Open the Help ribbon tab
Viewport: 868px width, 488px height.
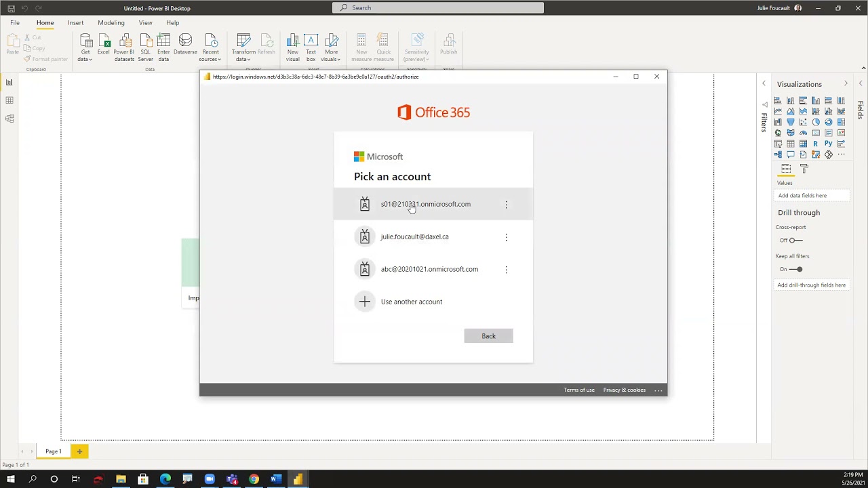tap(173, 23)
